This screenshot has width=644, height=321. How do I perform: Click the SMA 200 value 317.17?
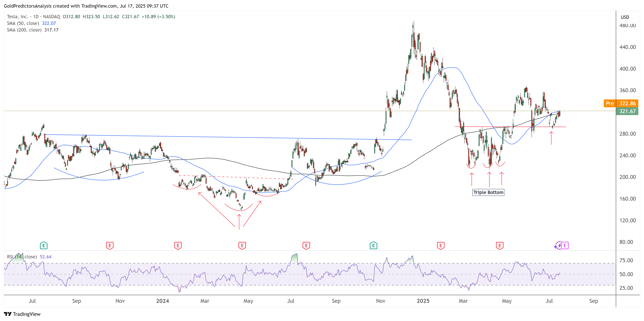pyautogui.click(x=52, y=30)
